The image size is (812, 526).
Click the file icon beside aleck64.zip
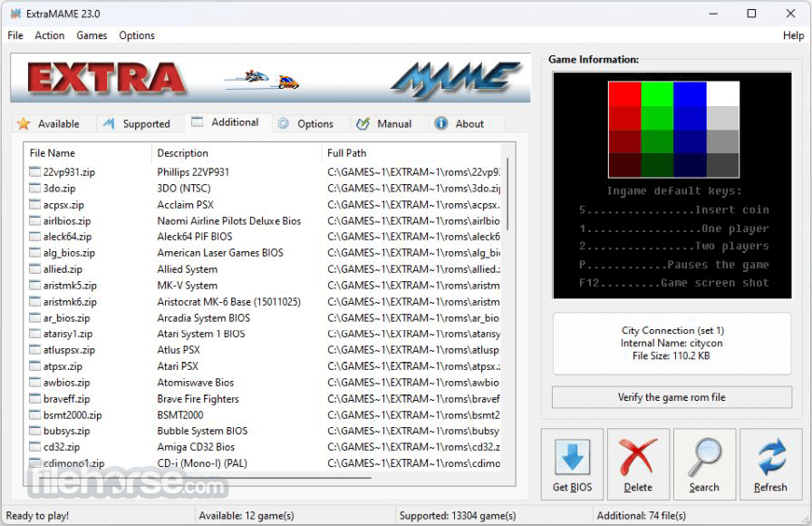coord(34,237)
